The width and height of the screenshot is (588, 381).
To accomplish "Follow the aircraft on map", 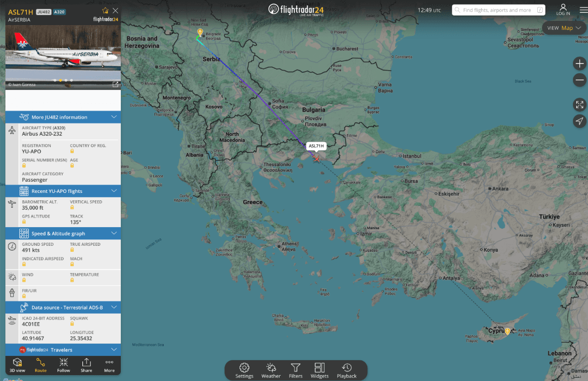I will click(x=64, y=365).
